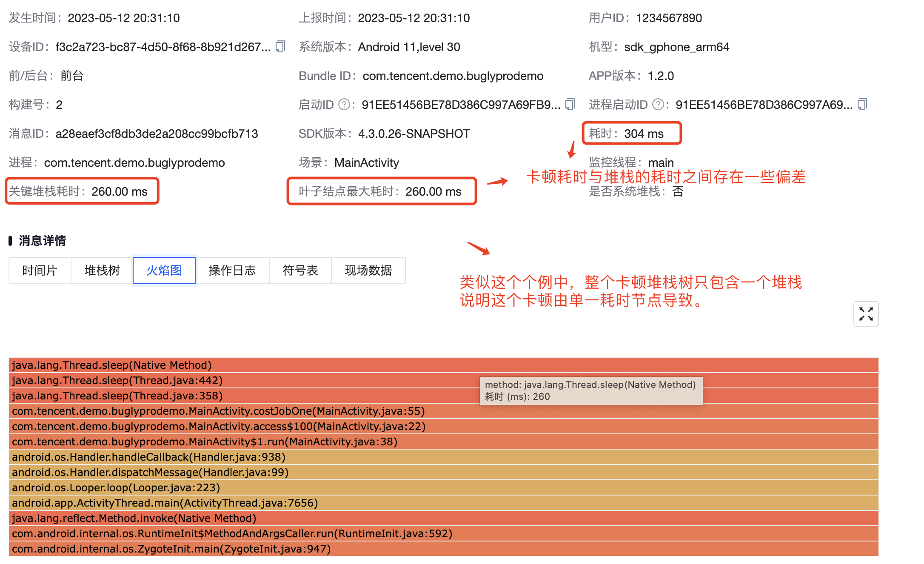This screenshot has height=564, width=924.
Task: Select ZygoteInit.main flame bar
Action: click(444, 549)
